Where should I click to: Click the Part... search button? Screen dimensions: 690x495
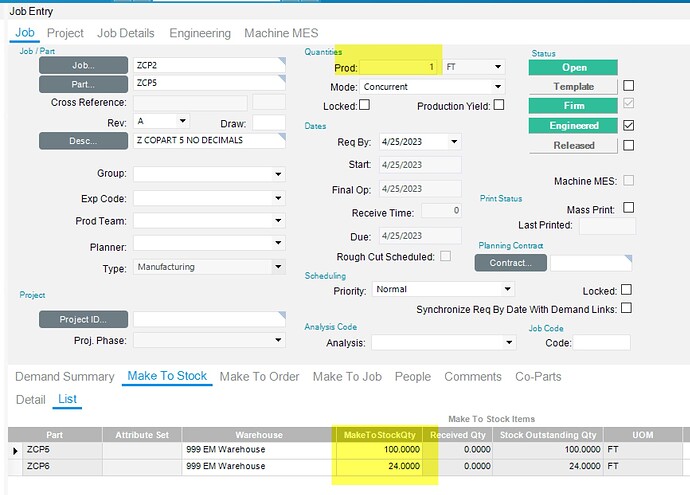coord(84,84)
